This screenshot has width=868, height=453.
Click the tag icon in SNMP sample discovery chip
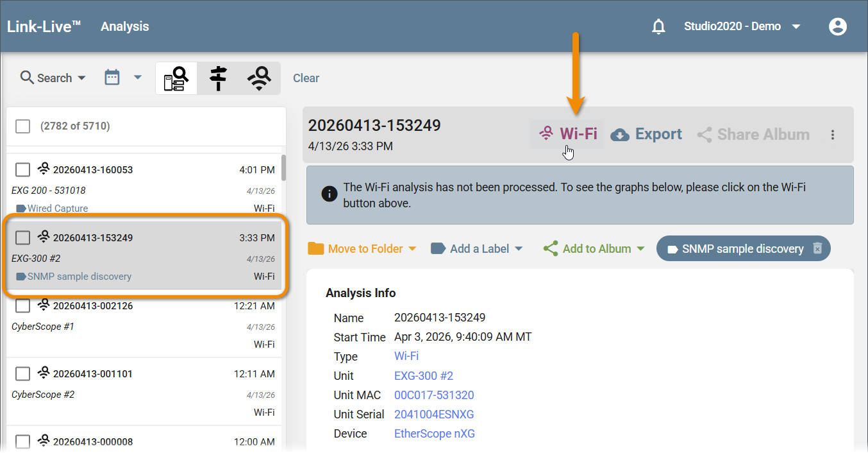(672, 249)
